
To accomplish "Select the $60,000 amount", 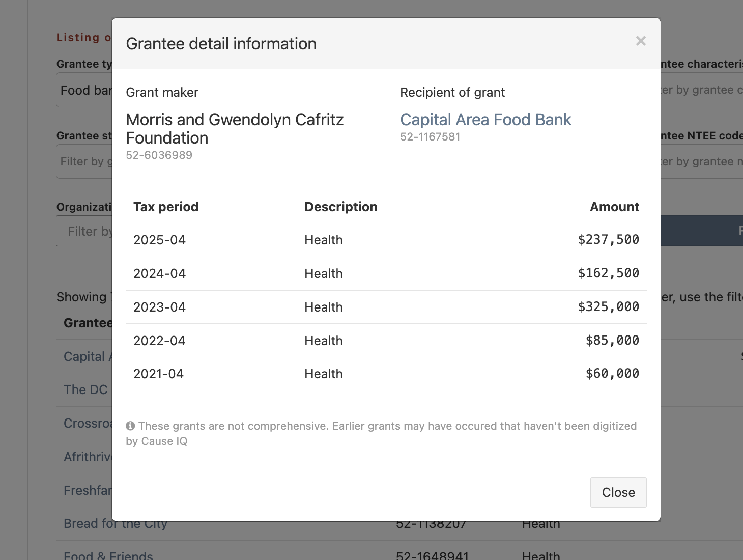I will 612,373.
